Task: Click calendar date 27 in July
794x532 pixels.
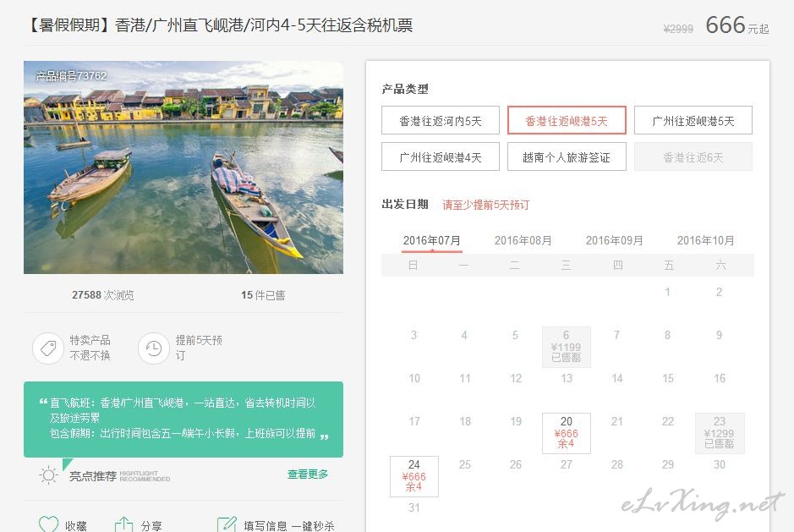Action: pyautogui.click(x=567, y=464)
